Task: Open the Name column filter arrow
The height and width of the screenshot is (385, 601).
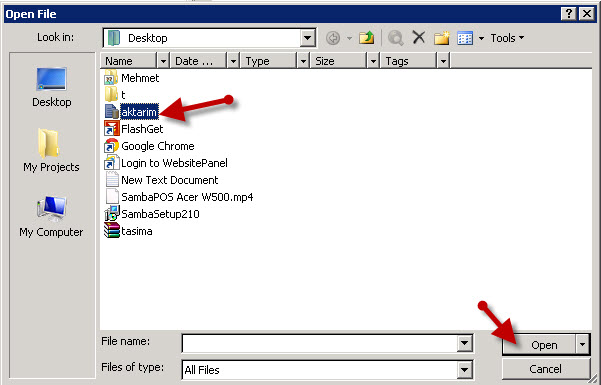Action: (163, 61)
